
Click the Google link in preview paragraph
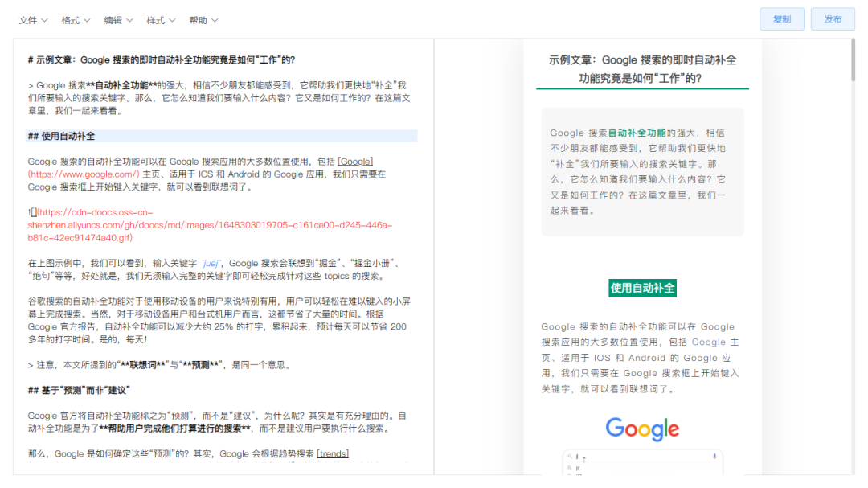(709, 342)
